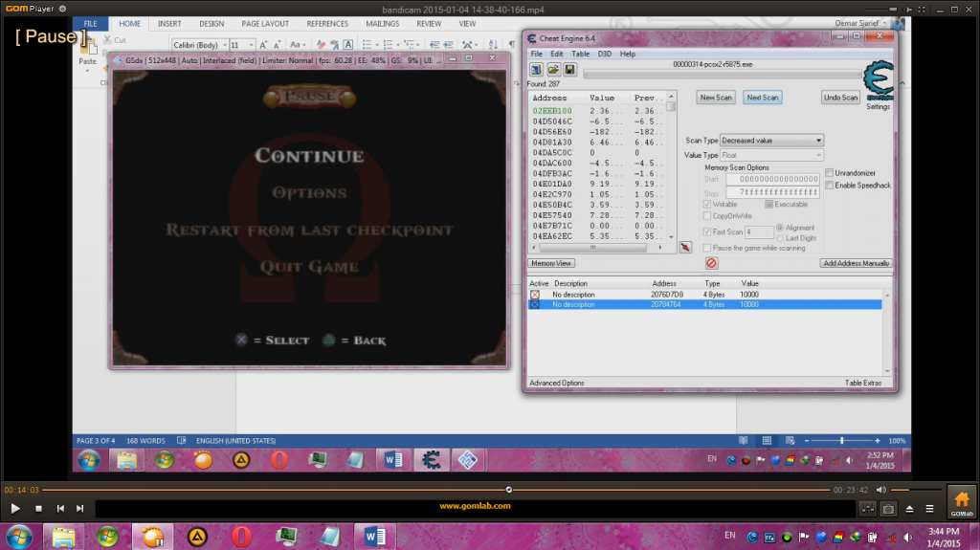This screenshot has width=980, height=550.
Task: Click Table Extras in Cheat Engine
Action: 863,384
